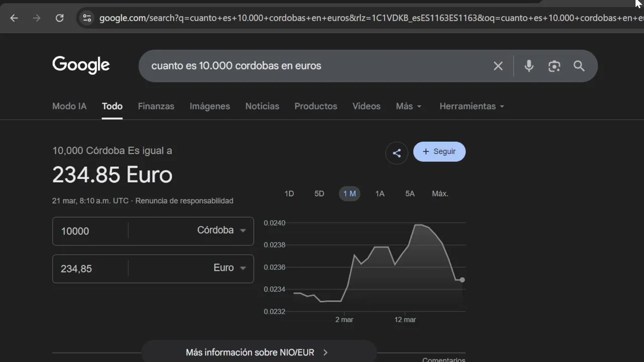Select the 5D chart range

point(319,194)
